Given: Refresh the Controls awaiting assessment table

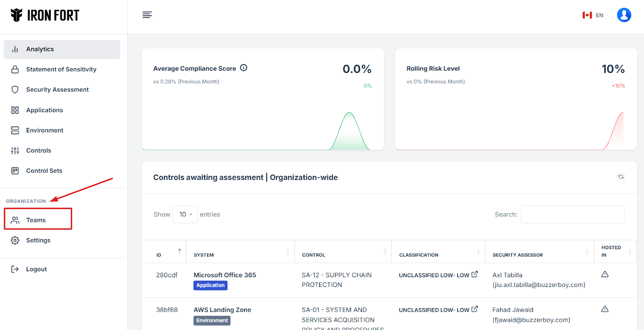Looking at the screenshot, I should [621, 177].
